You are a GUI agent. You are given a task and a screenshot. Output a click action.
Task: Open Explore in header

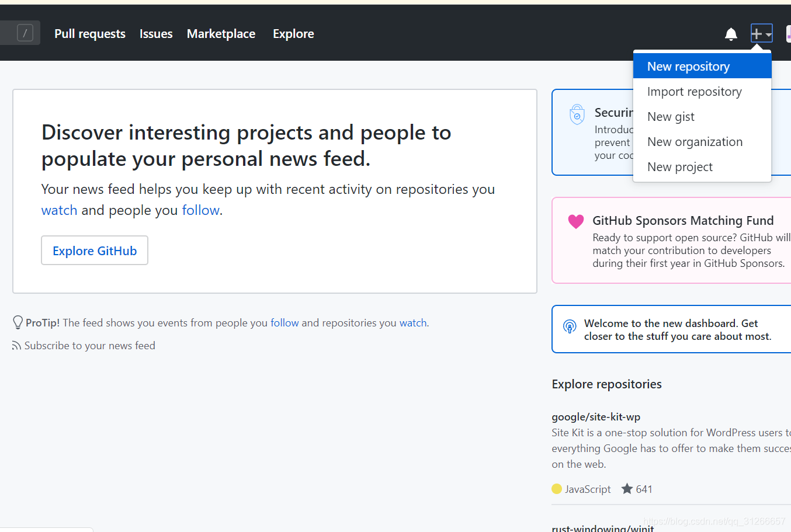coord(293,34)
